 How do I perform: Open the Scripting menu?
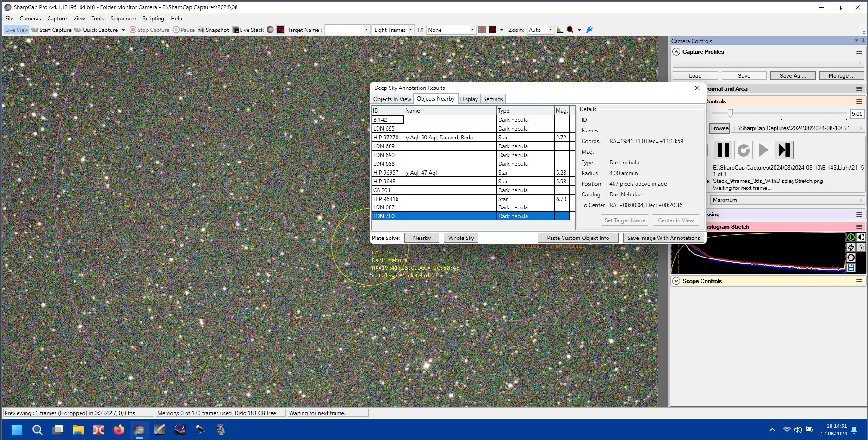click(x=153, y=19)
